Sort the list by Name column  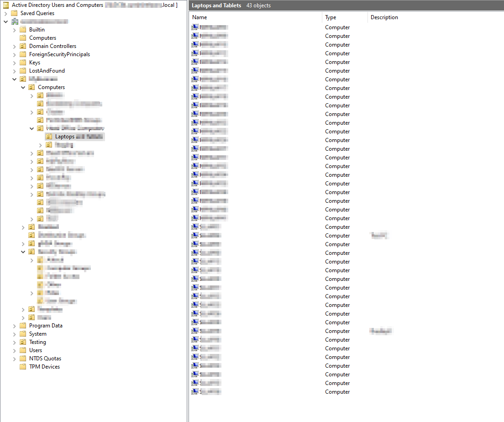pos(256,17)
